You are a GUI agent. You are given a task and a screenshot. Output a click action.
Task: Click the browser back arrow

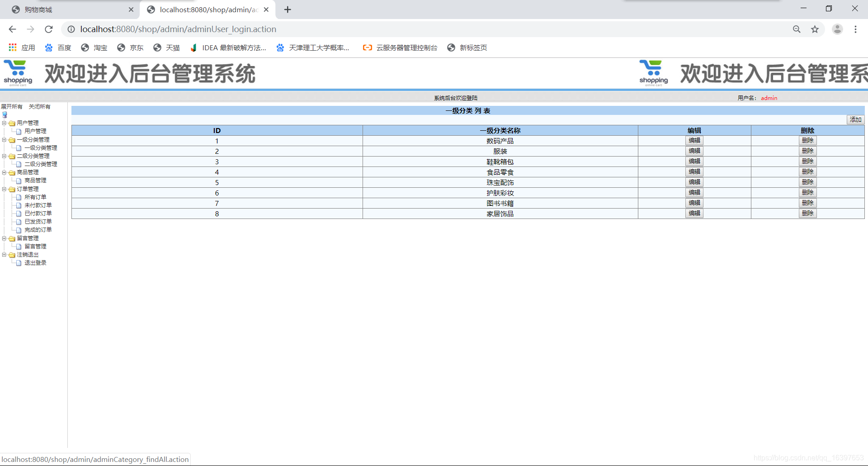coord(12,29)
